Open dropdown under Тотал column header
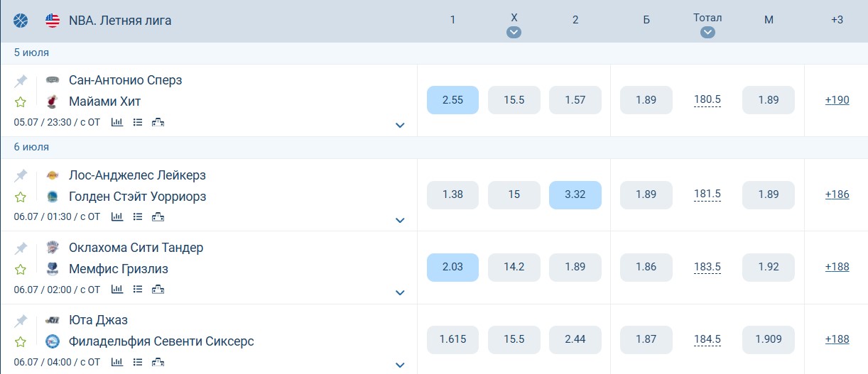 tap(707, 32)
